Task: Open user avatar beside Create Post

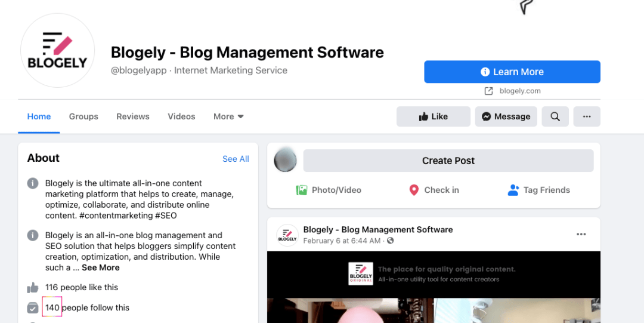Action: point(286,161)
